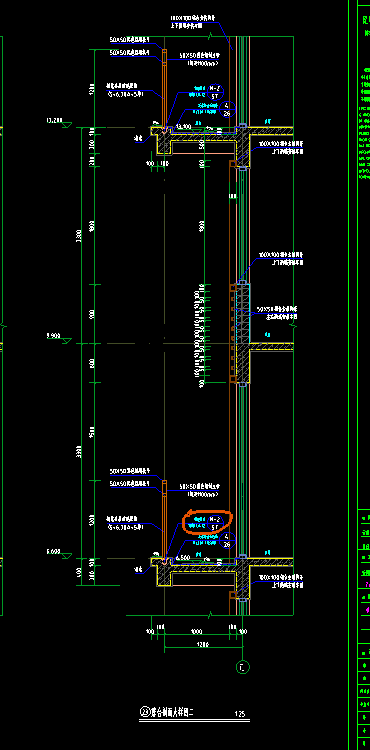370x750 pixels.
Task: Select the upper 4/26 section callout circle
Action: click(x=227, y=110)
